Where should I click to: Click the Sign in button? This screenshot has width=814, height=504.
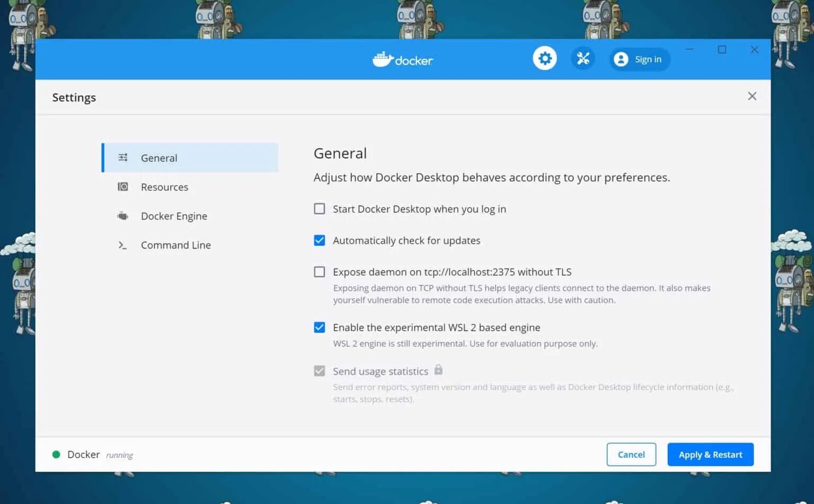[640, 59]
